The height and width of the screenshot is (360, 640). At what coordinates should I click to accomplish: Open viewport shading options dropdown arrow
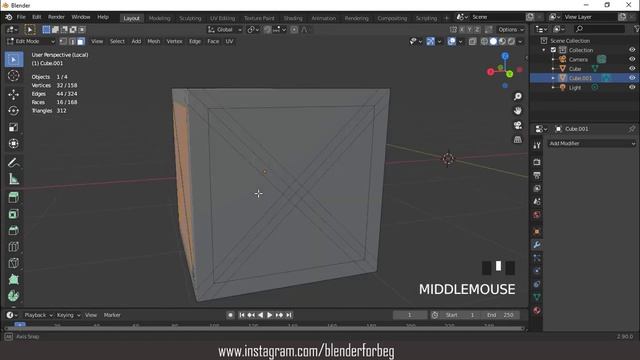coord(520,41)
